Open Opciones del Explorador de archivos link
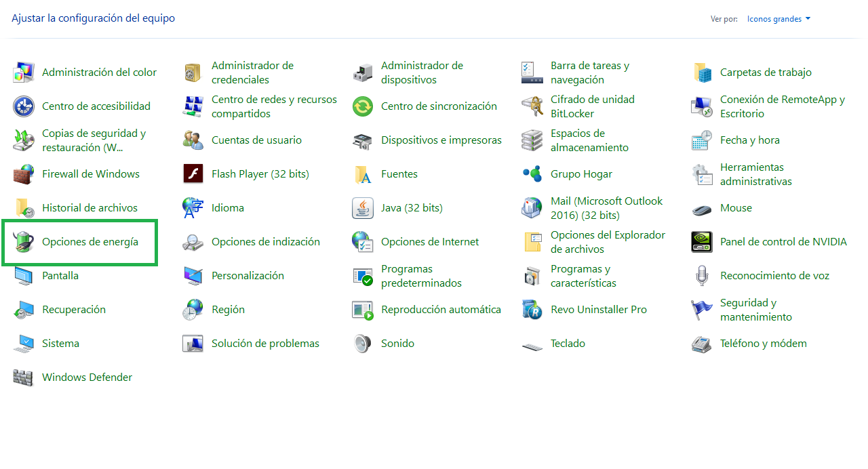 tap(608, 242)
